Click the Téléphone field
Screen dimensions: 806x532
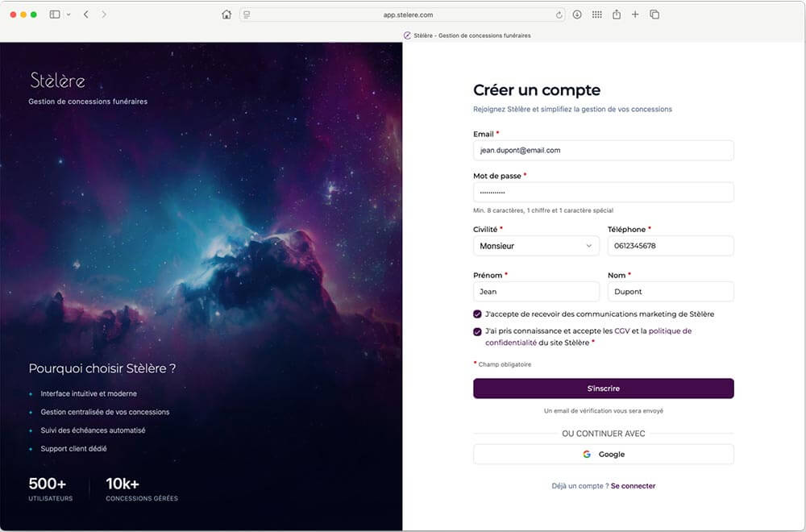[671, 246]
